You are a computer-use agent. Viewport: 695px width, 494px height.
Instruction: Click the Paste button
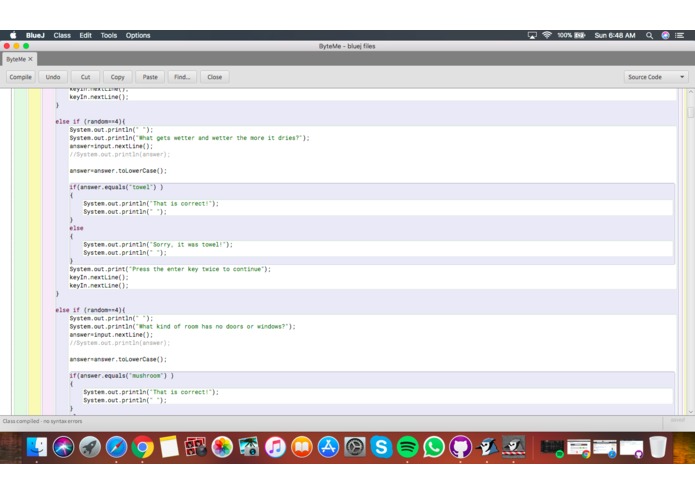(150, 77)
